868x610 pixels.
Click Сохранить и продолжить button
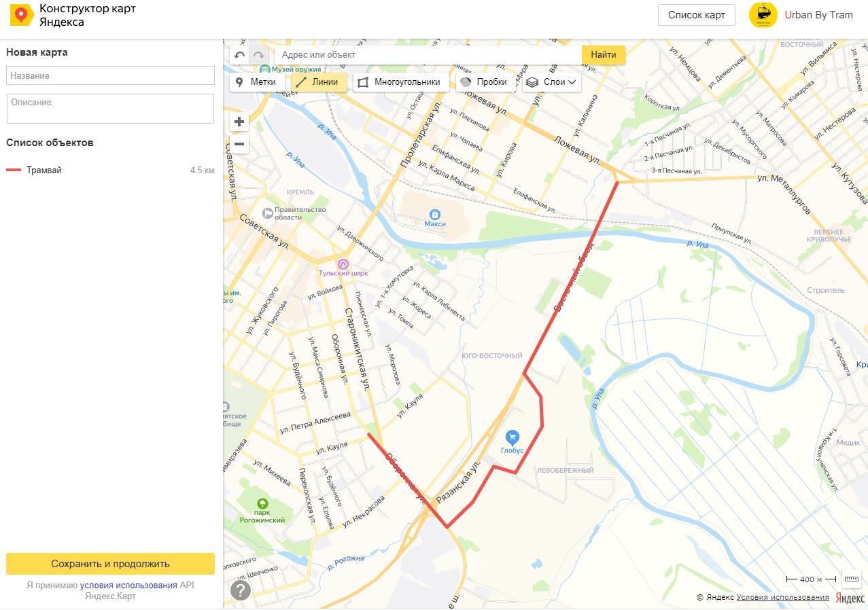(110, 564)
